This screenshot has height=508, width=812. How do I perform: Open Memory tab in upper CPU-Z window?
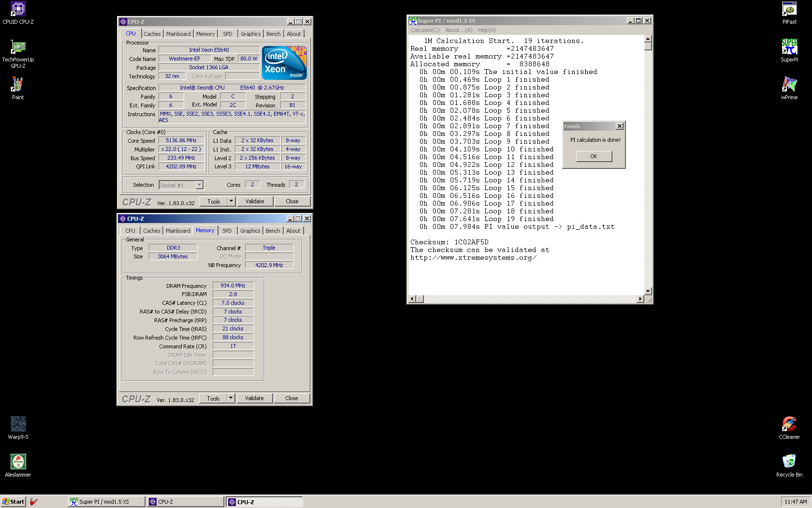coord(205,34)
